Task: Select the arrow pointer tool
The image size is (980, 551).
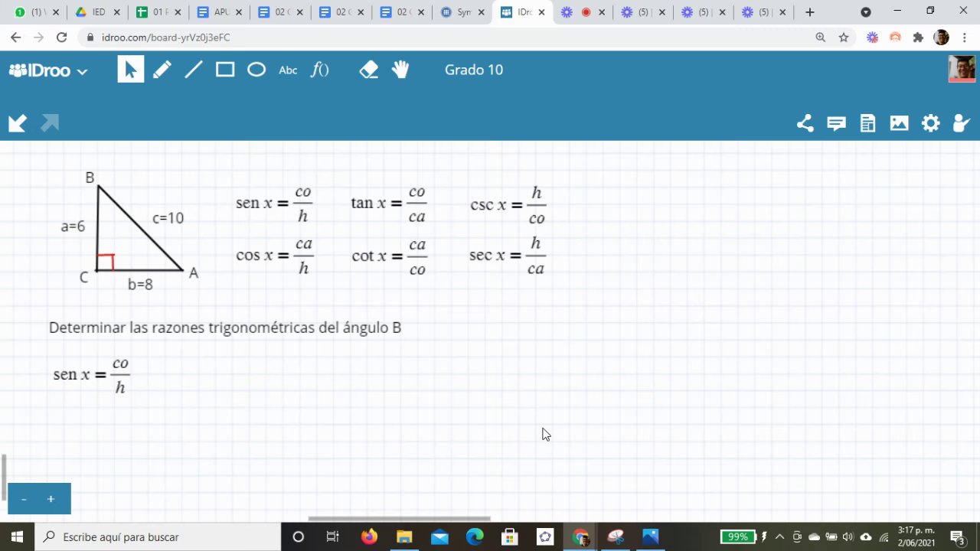Action: 130,70
